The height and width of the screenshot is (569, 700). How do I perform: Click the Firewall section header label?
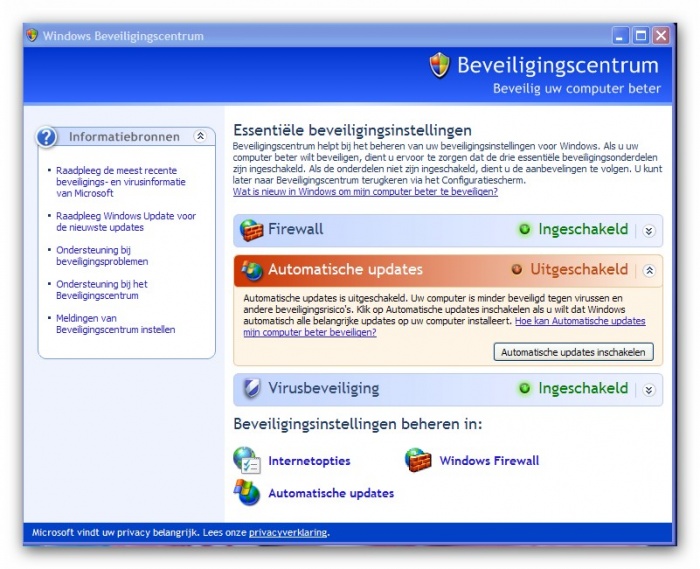coord(296,229)
